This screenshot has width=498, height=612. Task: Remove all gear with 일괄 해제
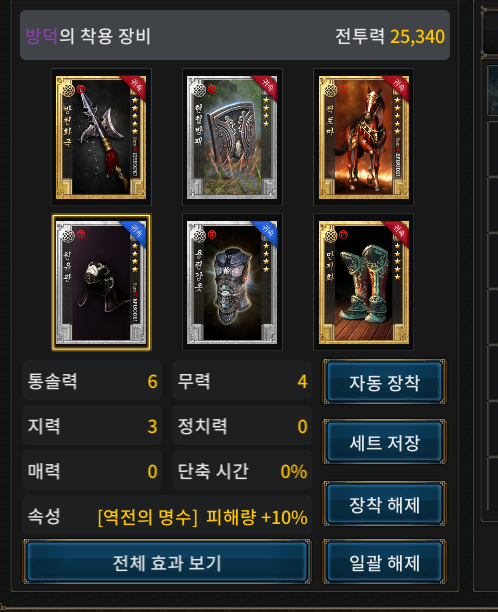[x=384, y=562]
